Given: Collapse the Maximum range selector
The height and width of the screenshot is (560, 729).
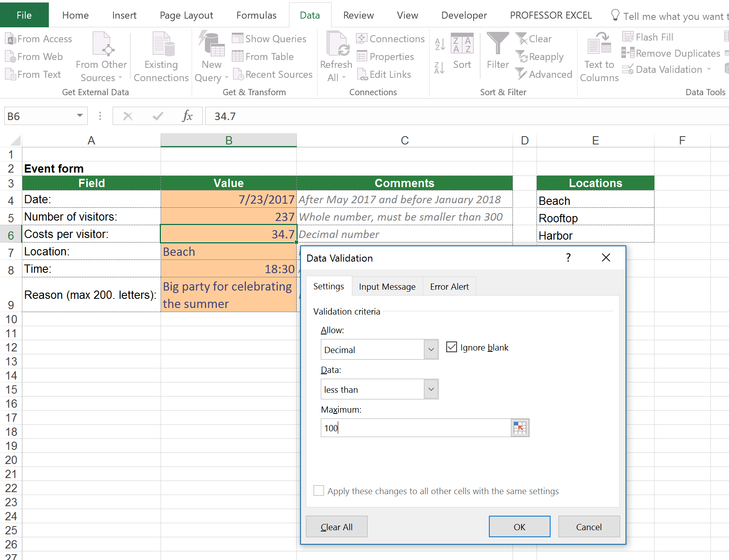Looking at the screenshot, I should click(x=520, y=428).
